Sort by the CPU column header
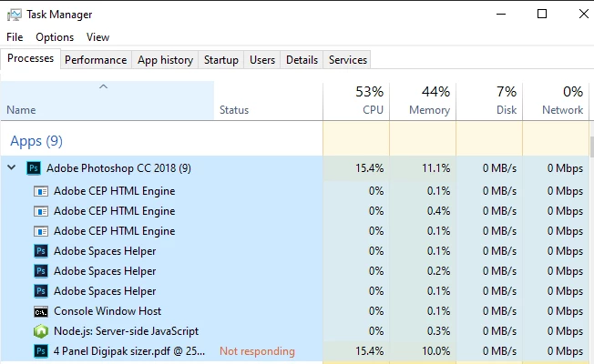Image resolution: width=594 pixels, height=364 pixels. click(x=356, y=101)
